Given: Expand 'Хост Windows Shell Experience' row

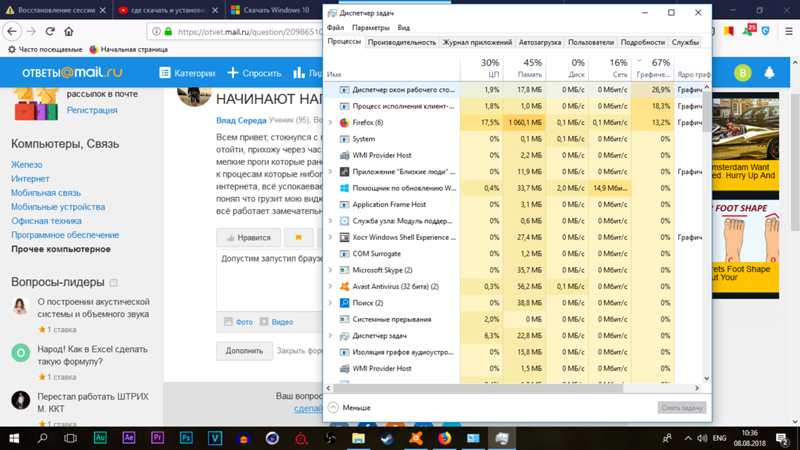Looking at the screenshot, I should [330, 237].
